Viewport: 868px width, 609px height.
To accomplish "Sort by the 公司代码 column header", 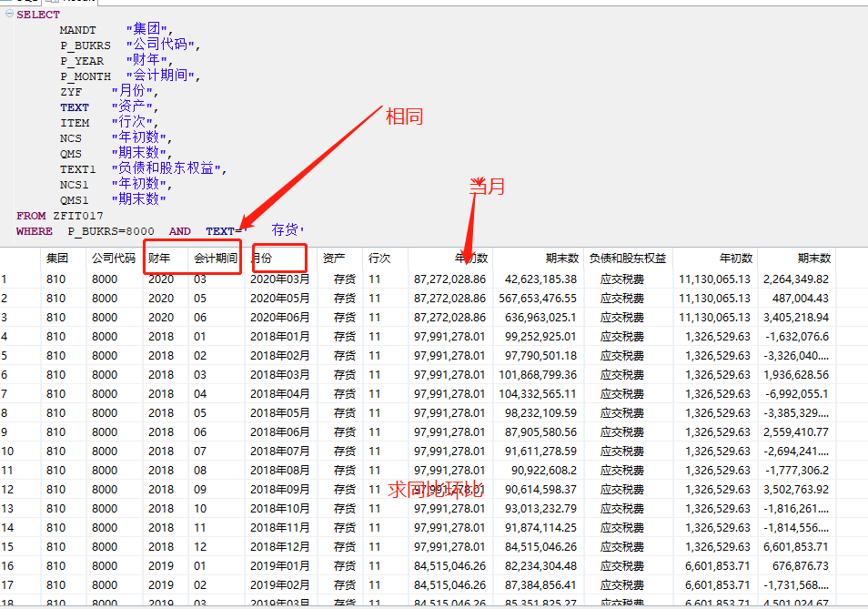I will pos(114,259).
